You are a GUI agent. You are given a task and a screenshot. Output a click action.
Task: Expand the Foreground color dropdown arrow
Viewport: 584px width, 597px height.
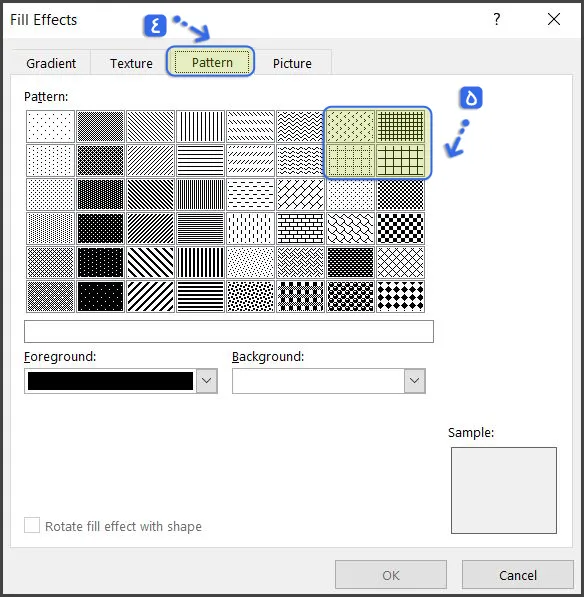[207, 380]
